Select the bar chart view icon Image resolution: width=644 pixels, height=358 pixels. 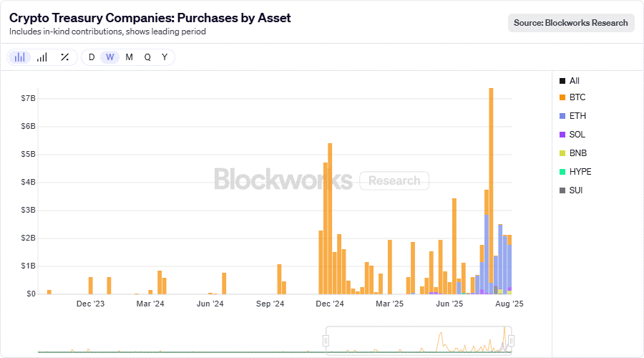click(20, 57)
